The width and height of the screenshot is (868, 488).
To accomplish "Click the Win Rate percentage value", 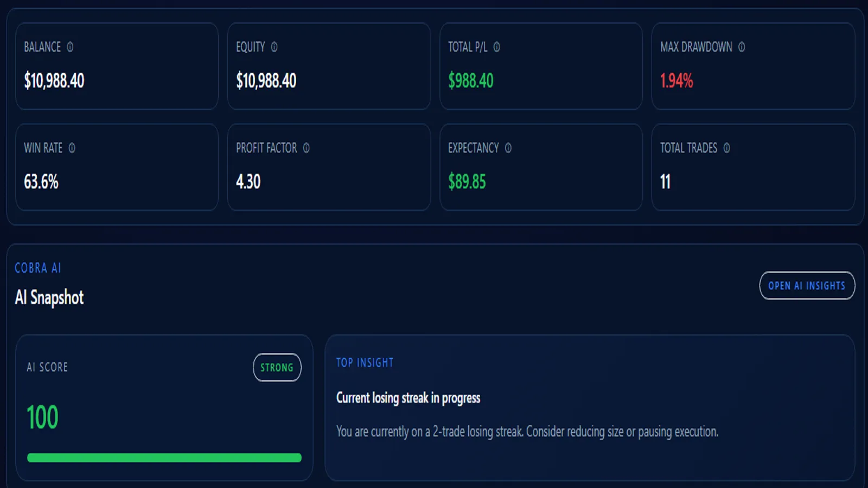I will click(x=42, y=182).
